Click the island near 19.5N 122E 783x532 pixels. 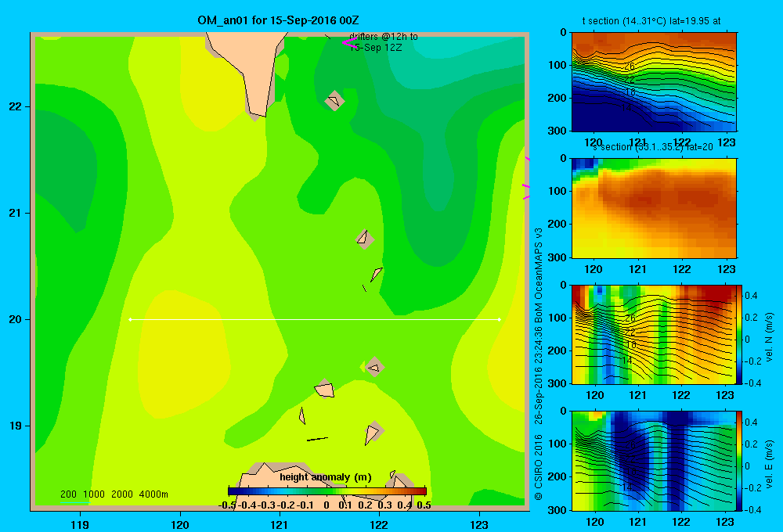tap(374, 367)
